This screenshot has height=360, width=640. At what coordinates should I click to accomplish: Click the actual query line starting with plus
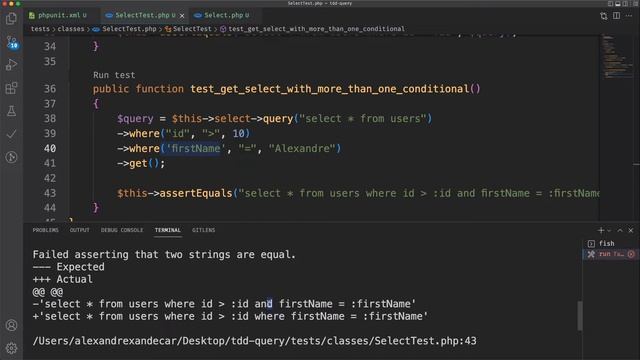[x=230, y=316]
